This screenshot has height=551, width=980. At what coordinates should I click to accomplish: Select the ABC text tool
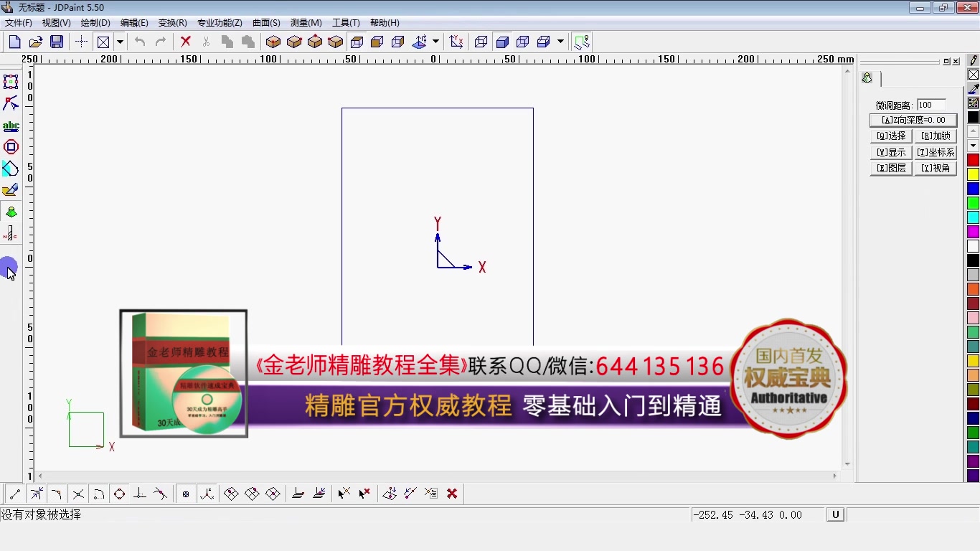11,125
